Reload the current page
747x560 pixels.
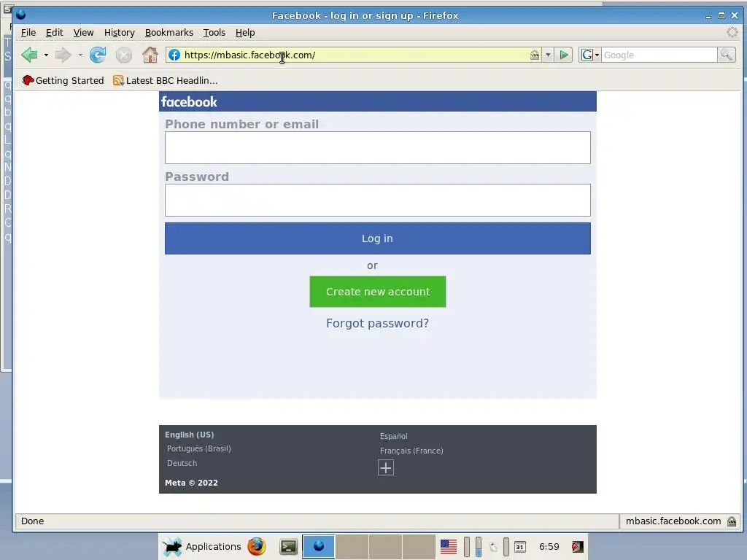click(98, 55)
